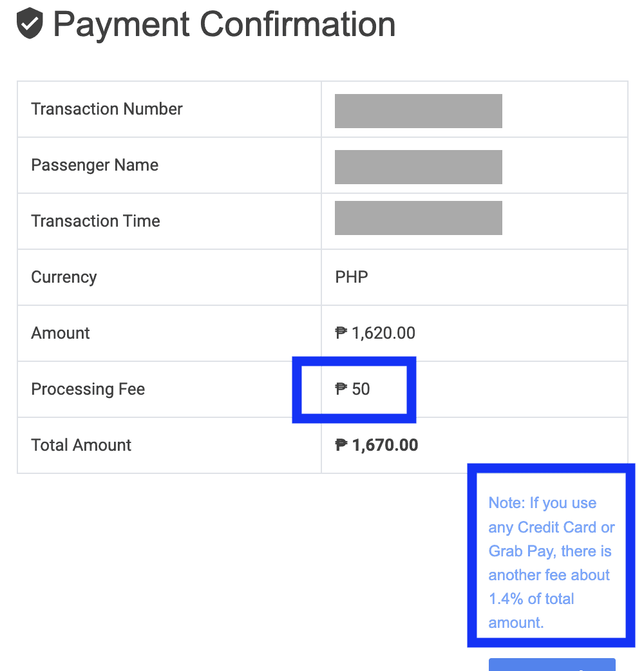This screenshot has height=671, width=644.
Task: Select the ₱ 1,620.00 amount value
Action: tap(375, 333)
